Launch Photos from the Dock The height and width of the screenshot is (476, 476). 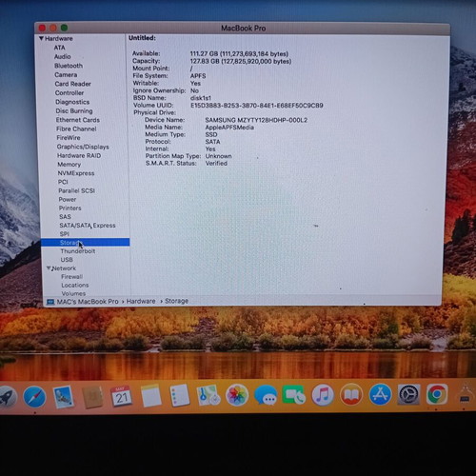[237, 395]
